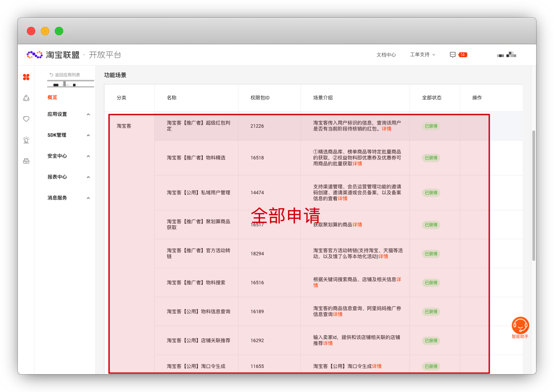The image size is (554, 392).
Task: Open the SDK管理 menu item
Action: [x=57, y=135]
